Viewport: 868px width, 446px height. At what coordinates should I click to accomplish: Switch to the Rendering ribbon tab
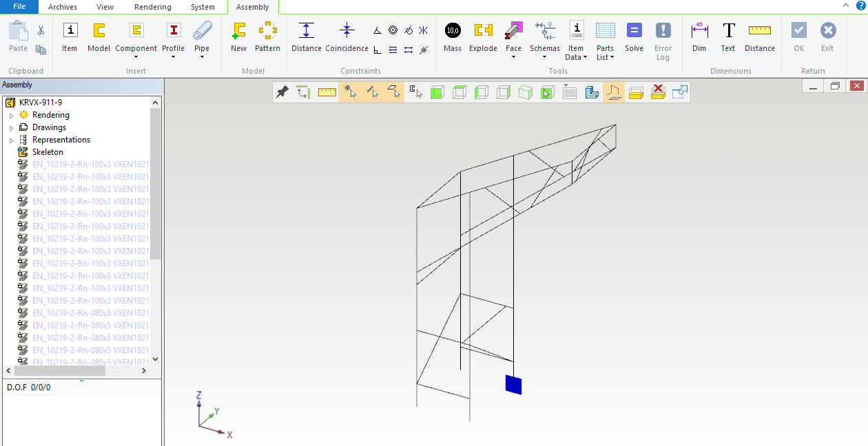[153, 7]
